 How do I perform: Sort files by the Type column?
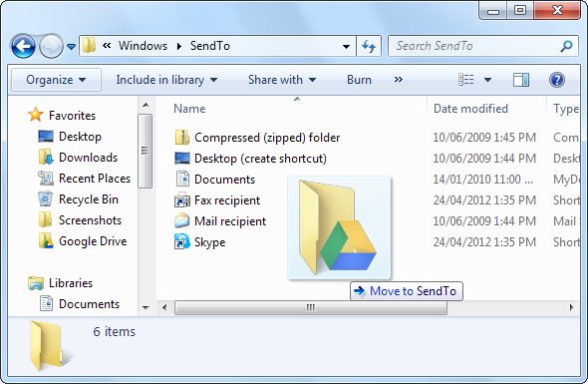(566, 109)
